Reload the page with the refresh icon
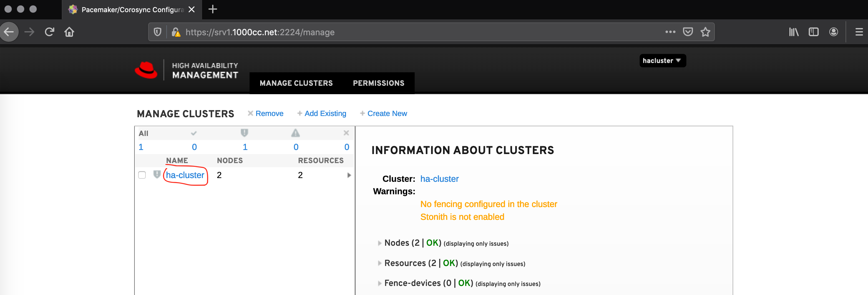 [x=50, y=32]
